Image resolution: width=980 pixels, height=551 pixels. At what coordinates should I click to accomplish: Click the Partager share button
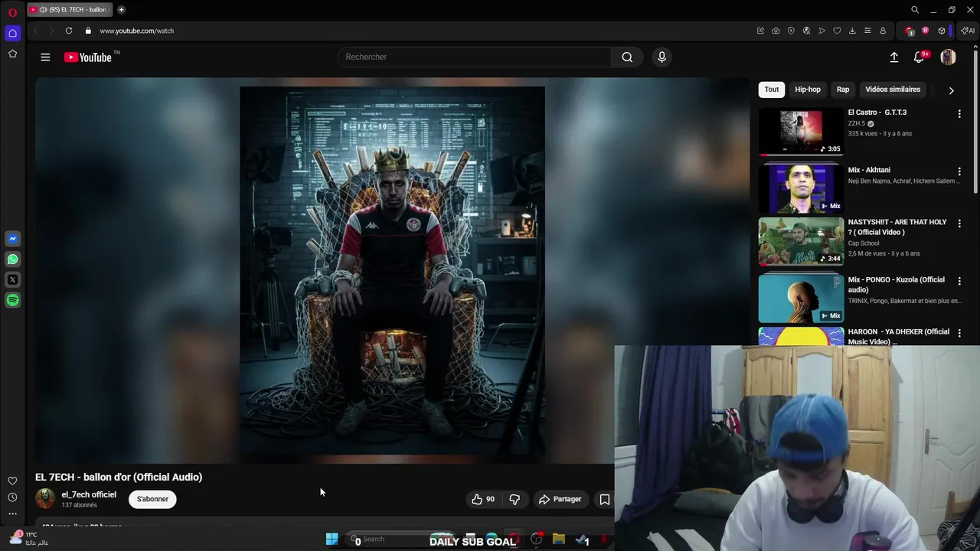(560, 499)
